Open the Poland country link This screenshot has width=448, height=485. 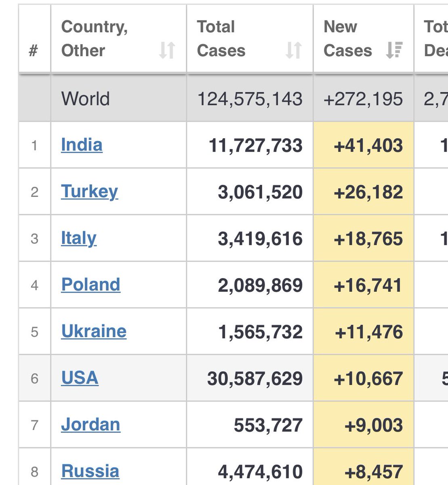[x=91, y=285]
